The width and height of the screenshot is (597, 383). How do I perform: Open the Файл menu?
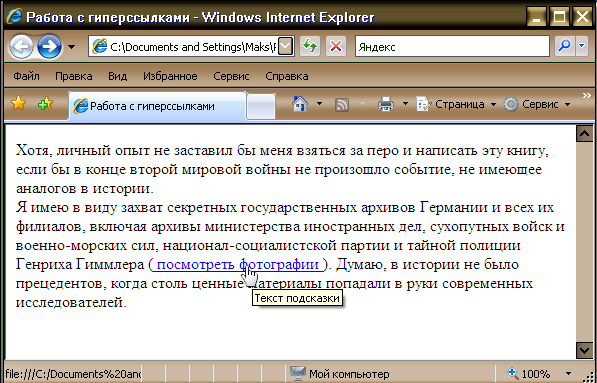(x=26, y=76)
